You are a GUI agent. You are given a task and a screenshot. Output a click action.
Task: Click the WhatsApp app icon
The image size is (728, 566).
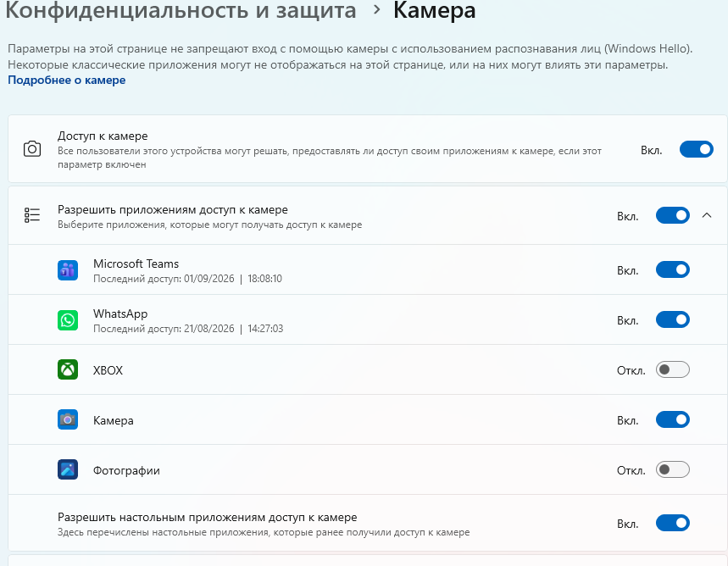(x=68, y=320)
